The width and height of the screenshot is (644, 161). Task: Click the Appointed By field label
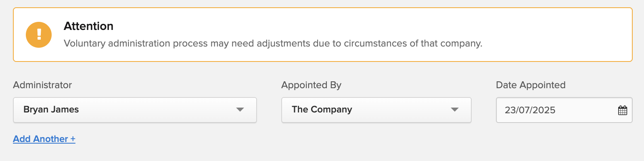312,85
